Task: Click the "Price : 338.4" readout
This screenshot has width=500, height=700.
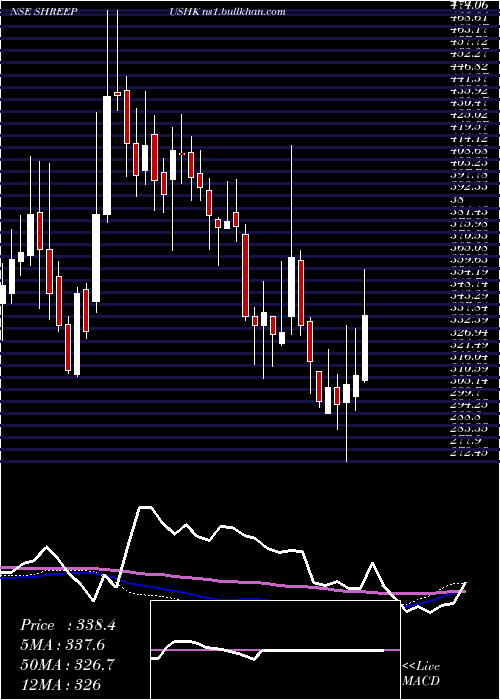Action: click(68, 625)
